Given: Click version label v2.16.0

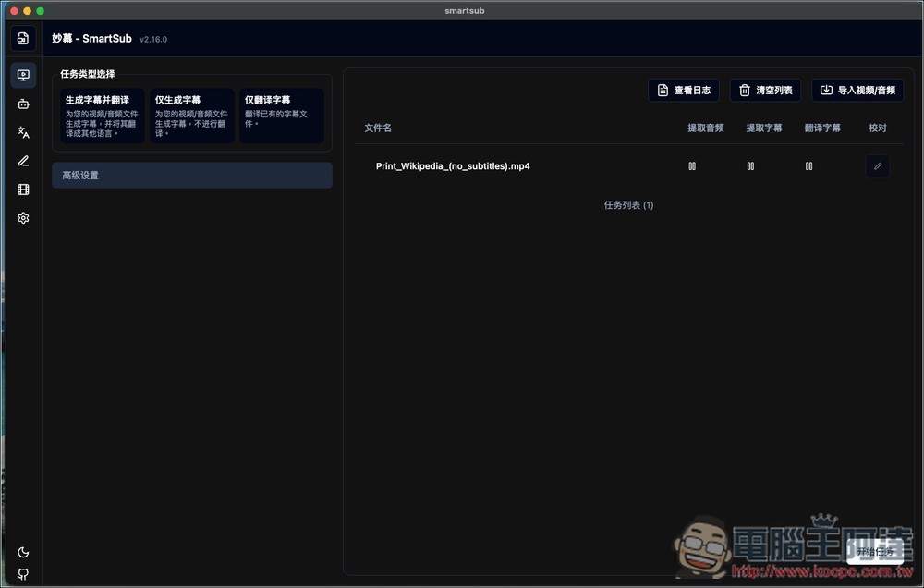Looking at the screenshot, I should pyautogui.click(x=153, y=40).
